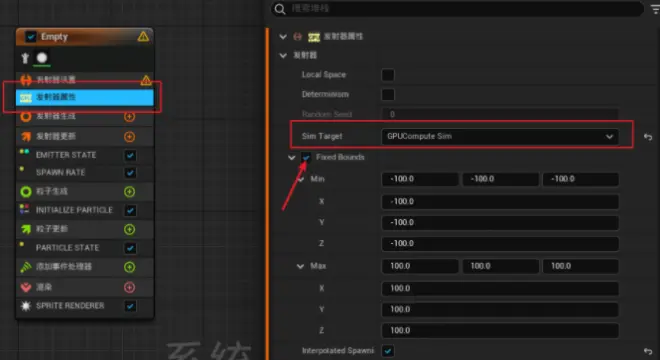
Task: Click the magnifier search icon
Action: click(279, 9)
